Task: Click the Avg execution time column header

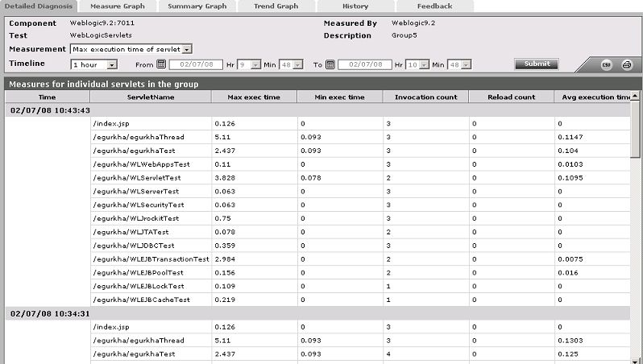Action: pos(592,97)
